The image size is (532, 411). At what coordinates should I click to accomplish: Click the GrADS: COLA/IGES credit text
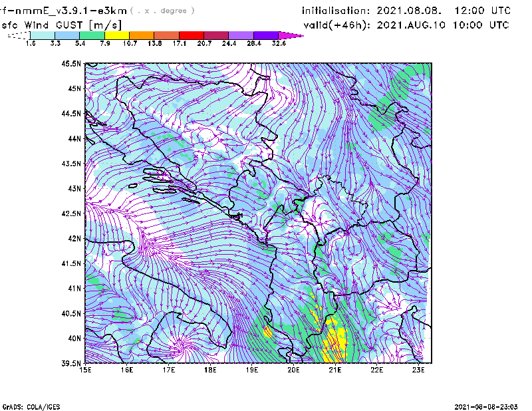[31, 407]
